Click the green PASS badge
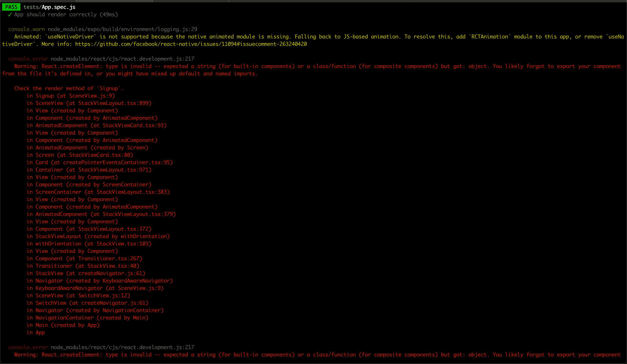627x364 pixels. (11, 7)
